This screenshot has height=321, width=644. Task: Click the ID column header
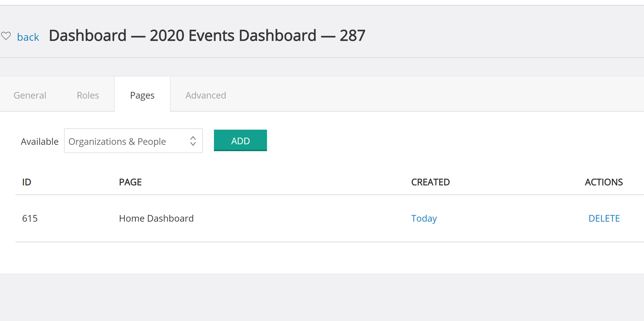pyautogui.click(x=27, y=182)
